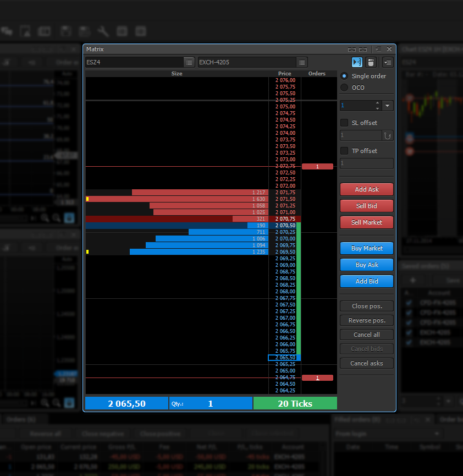Increase the quantity with the up stepper arrow
463x476 pixels.
click(377, 103)
